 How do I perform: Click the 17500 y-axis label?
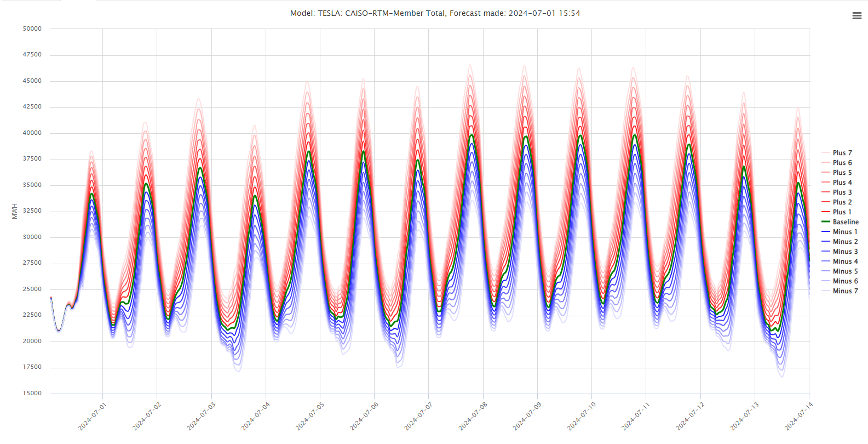pos(32,367)
